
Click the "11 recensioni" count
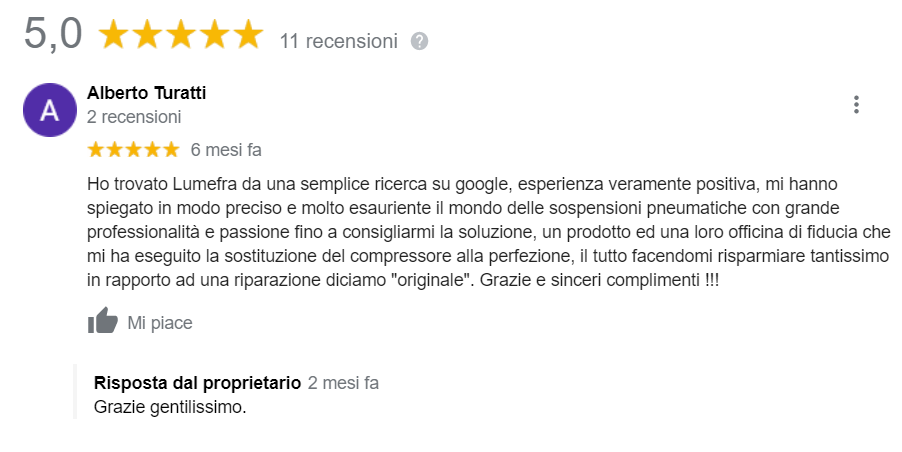click(339, 41)
